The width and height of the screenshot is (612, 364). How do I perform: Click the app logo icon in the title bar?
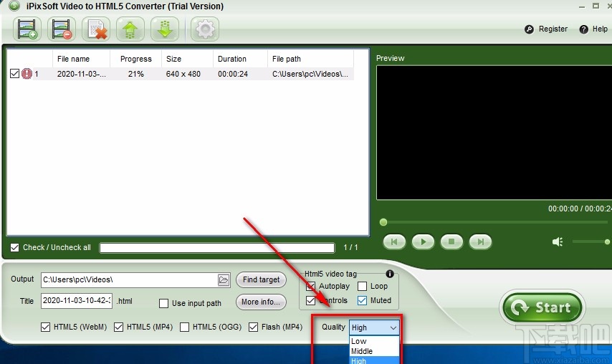pos(14,6)
